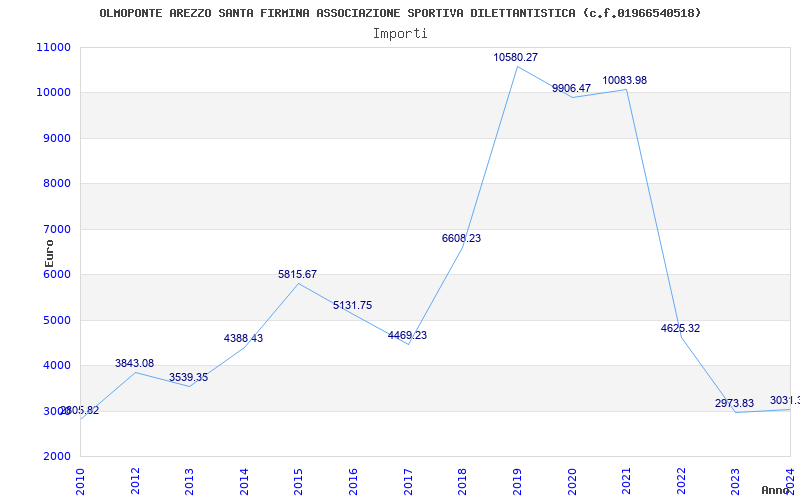Click the y-axis value 7000
The image size is (800, 500).
point(56,229)
